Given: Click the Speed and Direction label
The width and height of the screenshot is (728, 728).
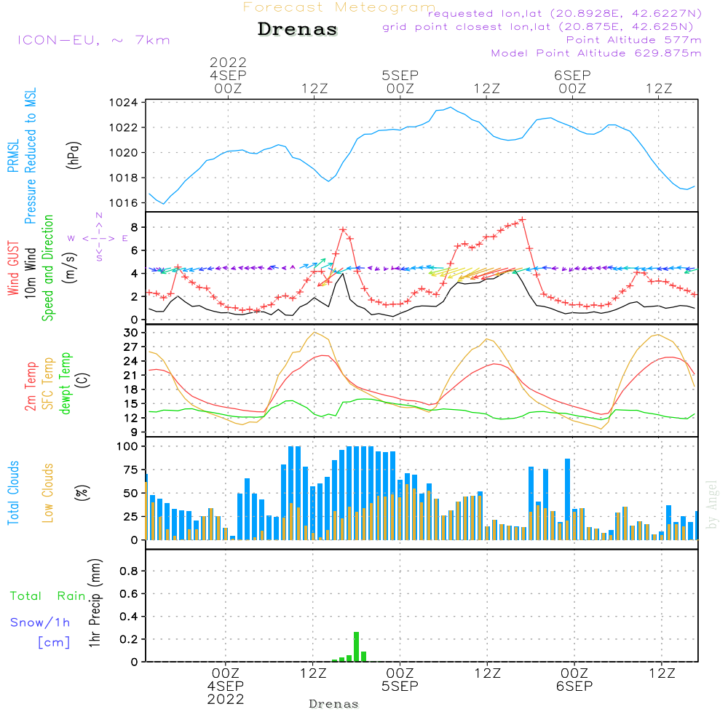Looking at the screenshot, I should tap(48, 268).
